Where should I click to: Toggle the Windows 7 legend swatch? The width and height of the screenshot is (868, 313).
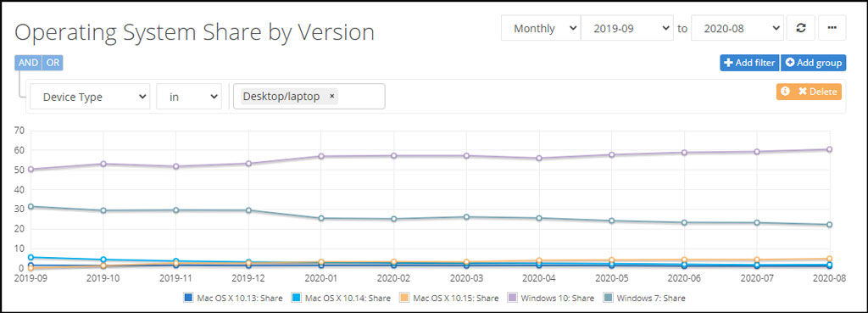(608, 298)
